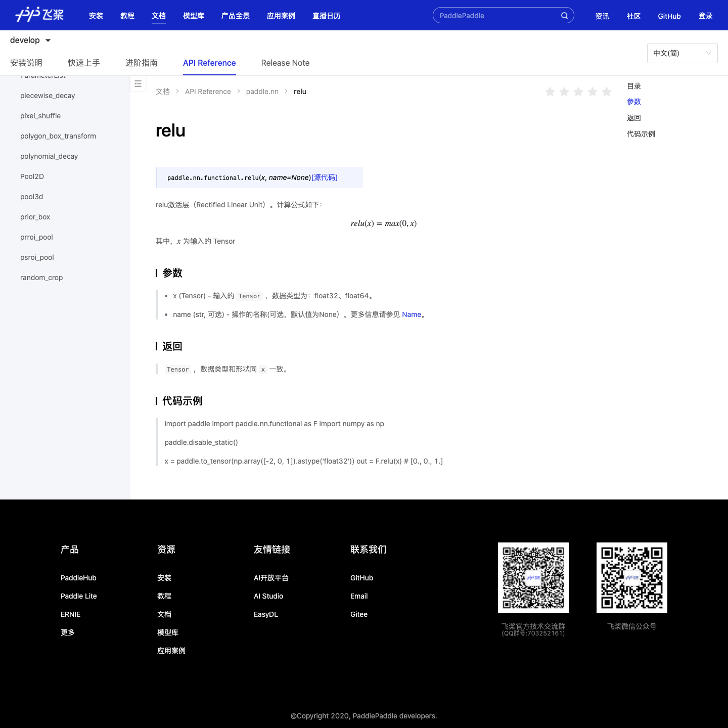Jump to 代码示例 in table of contents

tap(641, 134)
